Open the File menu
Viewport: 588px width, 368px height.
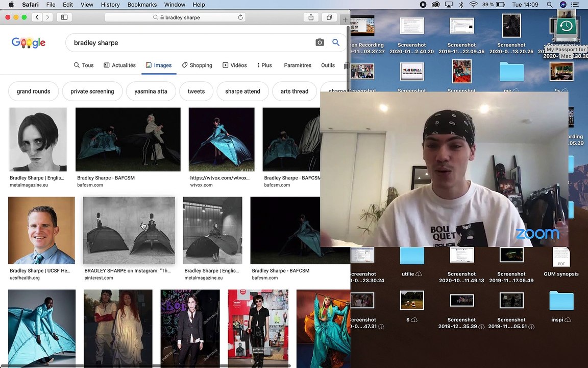(x=51, y=5)
